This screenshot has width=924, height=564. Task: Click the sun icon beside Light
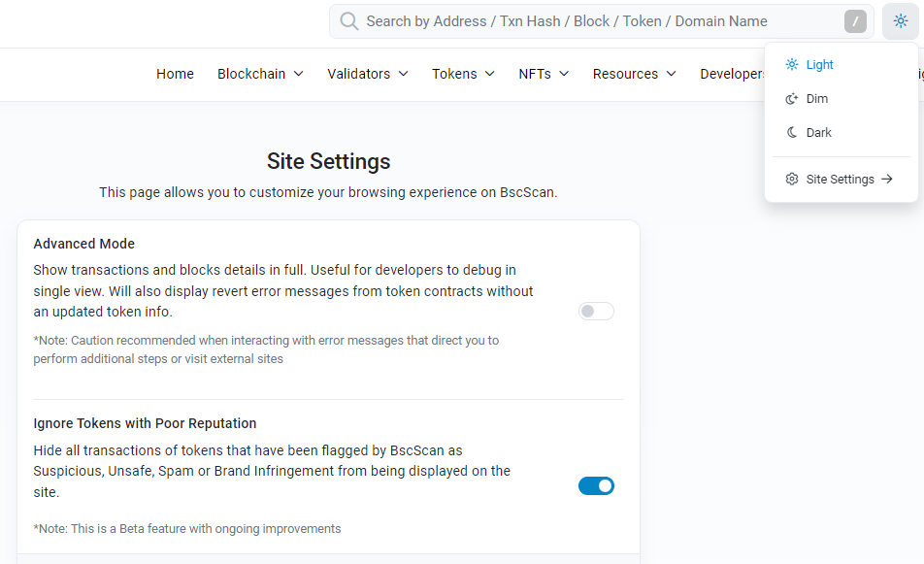(792, 65)
